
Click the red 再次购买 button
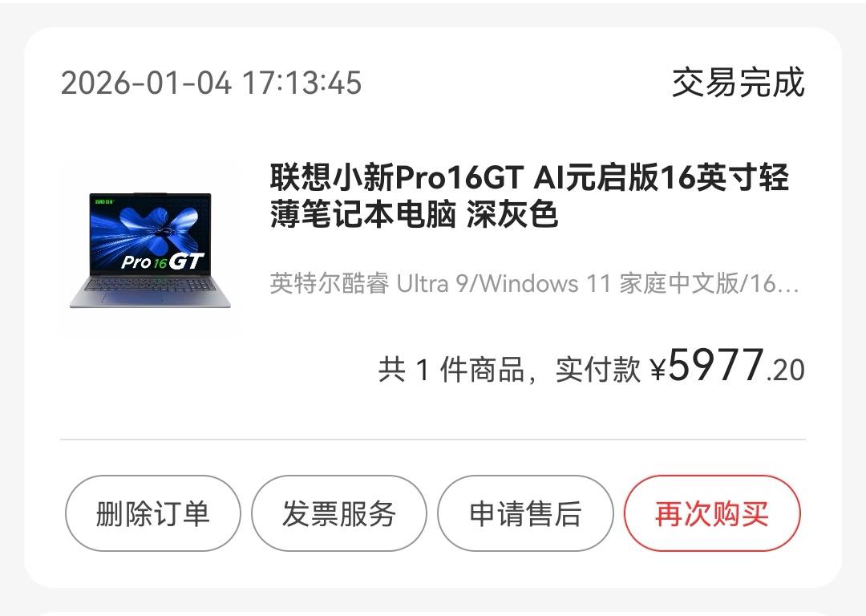[712, 513]
